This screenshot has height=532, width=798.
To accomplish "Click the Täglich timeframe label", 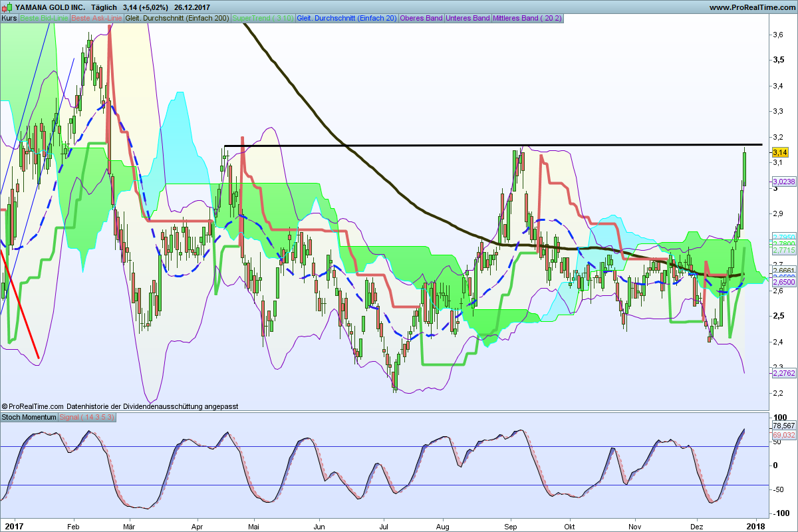I will pos(104,7).
